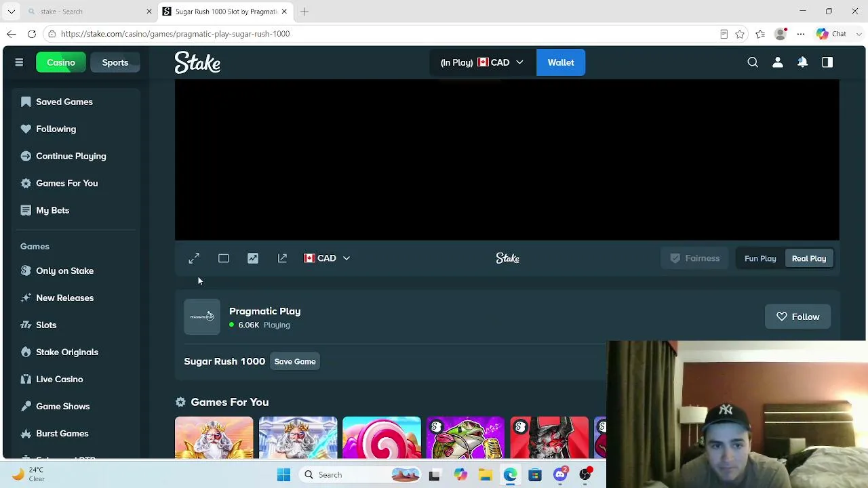Open Copilot Chat in Edge
This screenshot has height=488, width=868.
[x=831, y=34]
